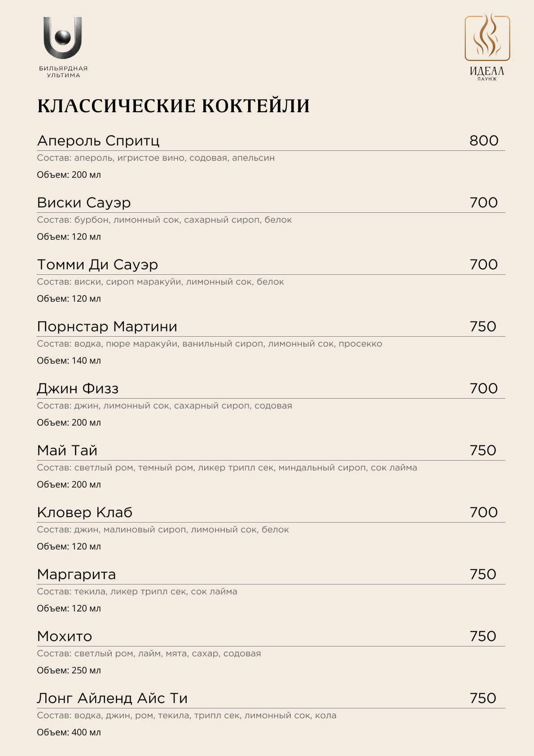
Task: Click the 800 price for Апероль Спритц
Action: (484, 141)
